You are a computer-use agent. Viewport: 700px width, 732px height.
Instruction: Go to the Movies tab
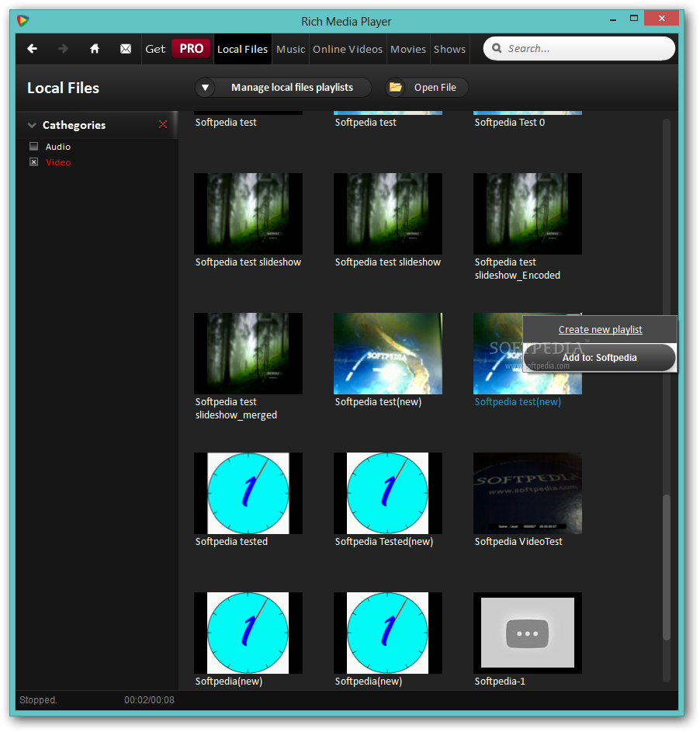pyautogui.click(x=408, y=49)
